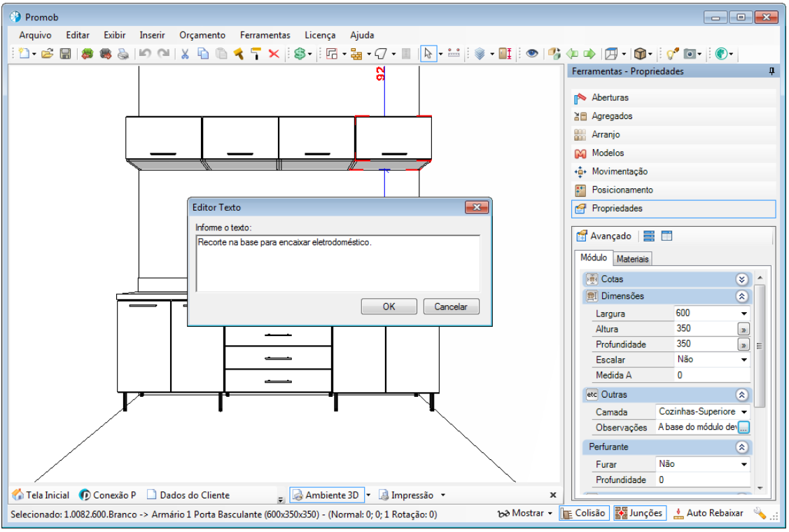The height and width of the screenshot is (532, 789).
Task: Toggle Auto Rebaixar in status bar
Action: [708, 513]
